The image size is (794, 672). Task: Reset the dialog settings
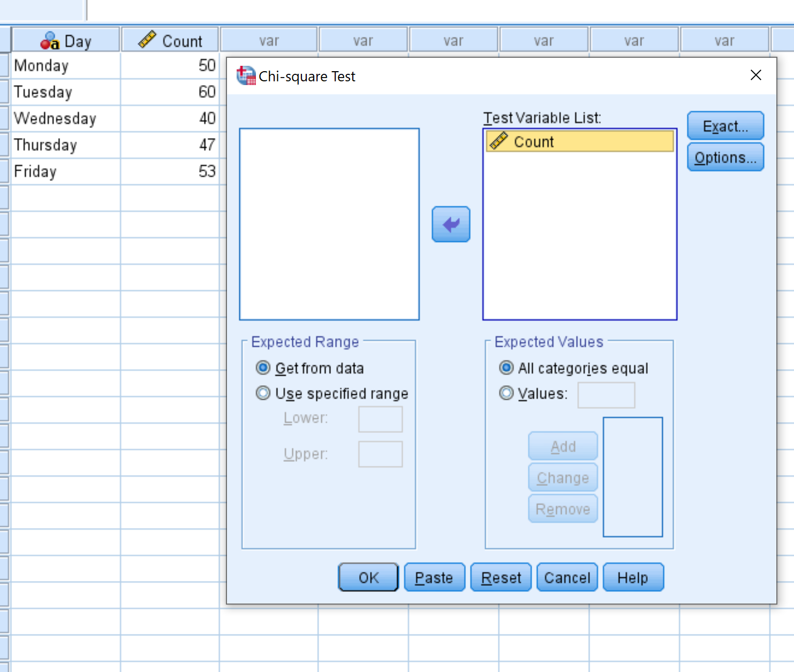tap(501, 577)
